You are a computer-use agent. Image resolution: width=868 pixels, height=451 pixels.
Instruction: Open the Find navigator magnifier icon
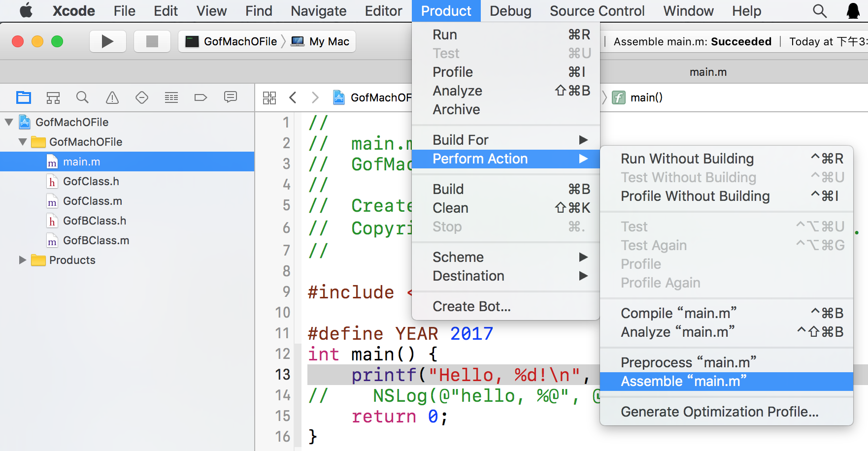(x=82, y=97)
